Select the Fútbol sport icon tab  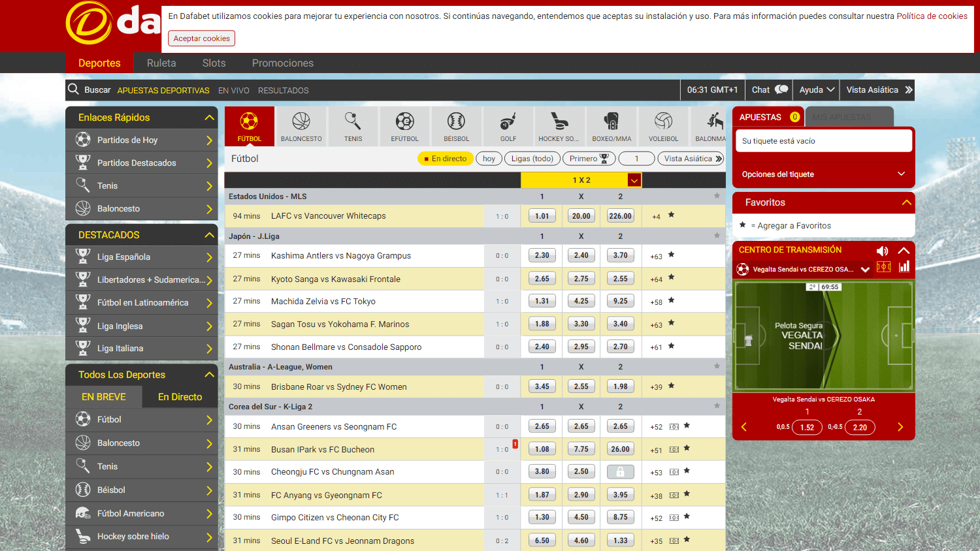pos(249,126)
